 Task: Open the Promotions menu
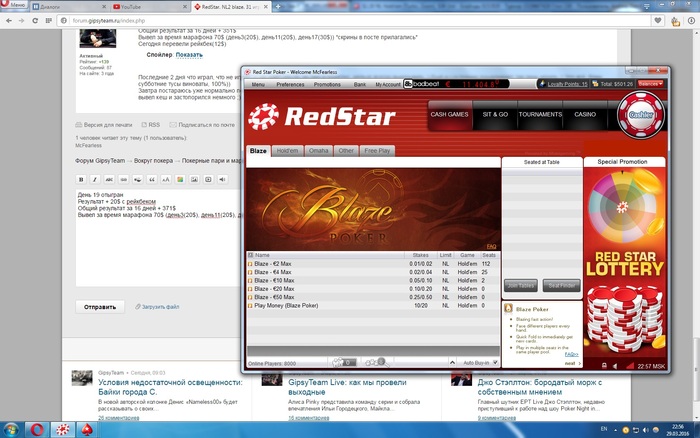(x=327, y=84)
